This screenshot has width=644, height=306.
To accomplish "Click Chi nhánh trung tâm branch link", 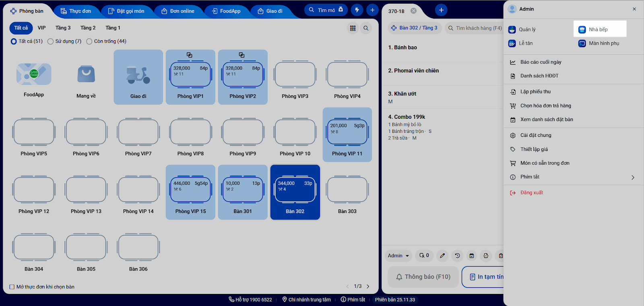I will click(307, 300).
